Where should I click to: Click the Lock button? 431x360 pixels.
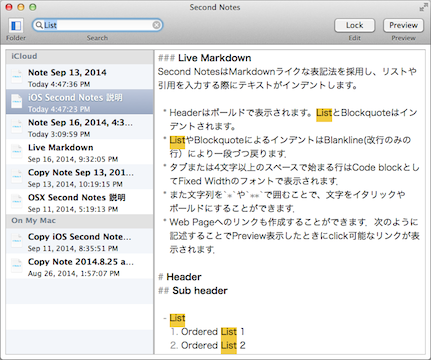[354, 25]
